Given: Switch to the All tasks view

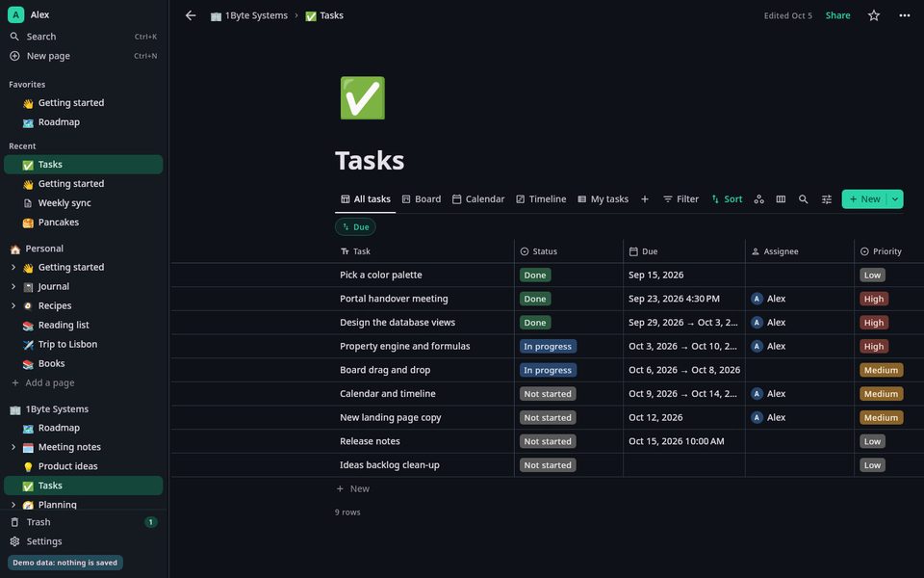Looking at the screenshot, I should tap(366, 199).
